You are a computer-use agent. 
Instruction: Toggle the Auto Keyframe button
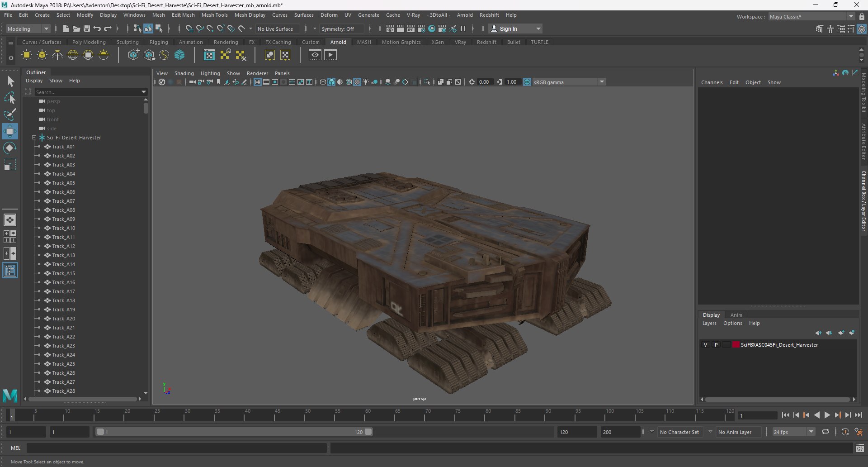[845, 432]
